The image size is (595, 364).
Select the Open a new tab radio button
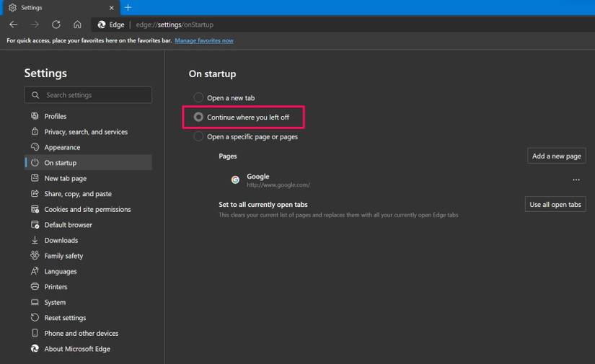198,98
